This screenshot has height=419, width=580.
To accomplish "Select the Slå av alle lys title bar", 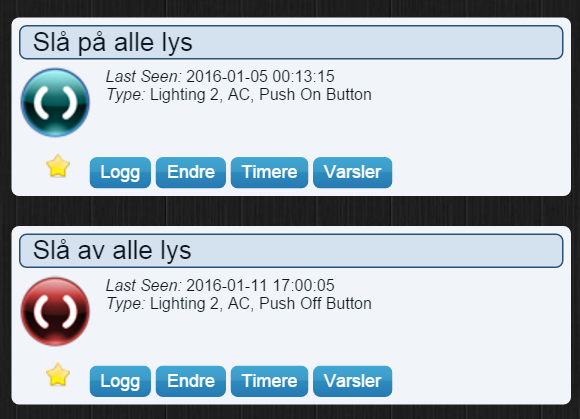I will (291, 251).
